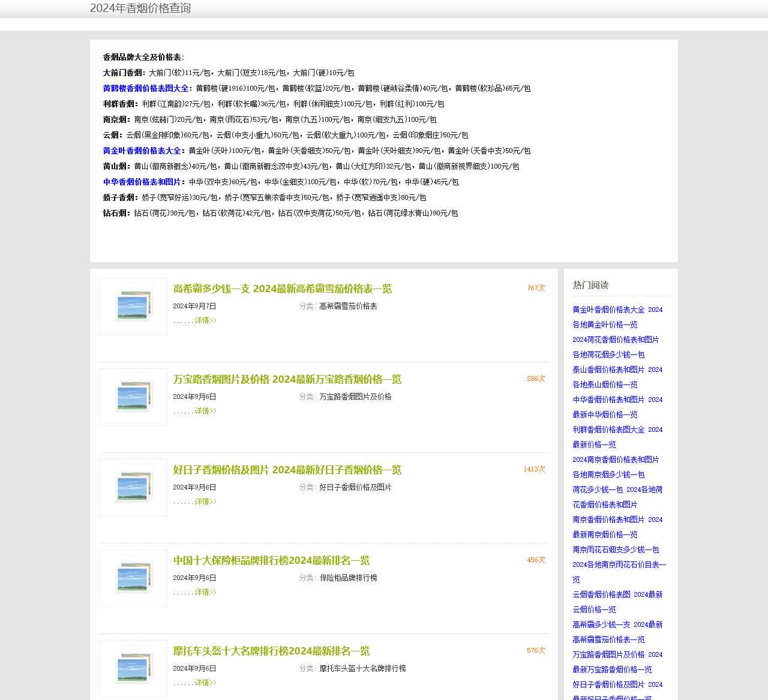Click the 1413次 view count
This screenshot has width=768, height=700.
[535, 469]
